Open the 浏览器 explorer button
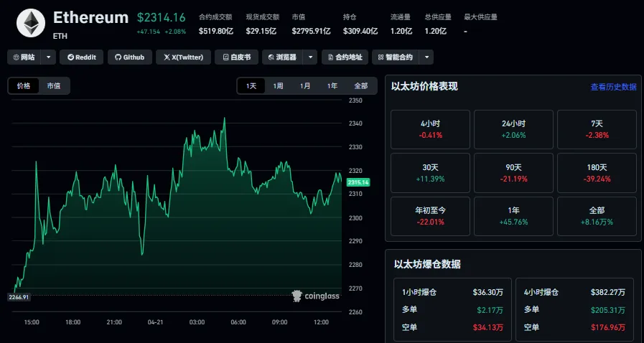This screenshot has width=644, height=343. [x=282, y=57]
